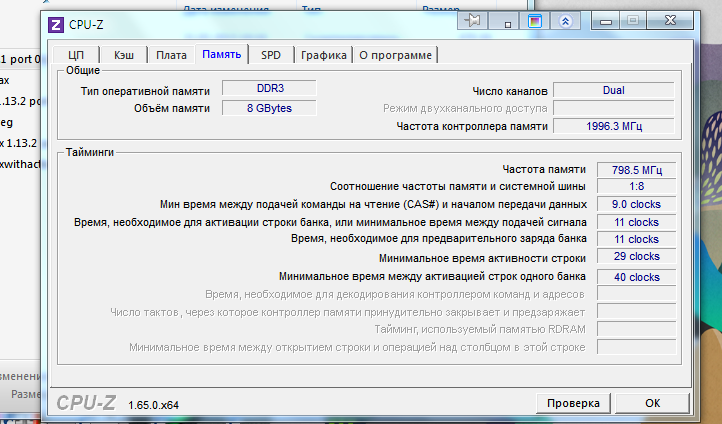Image resolution: width=722 pixels, height=424 pixels.
Task: Switch to the ЦП tab
Action: [76, 55]
